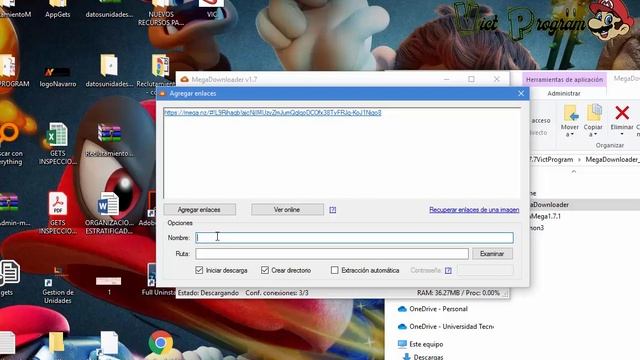640x360 pixels.
Task: Expand the Copiar a dropdown arrow
Action: (596, 134)
